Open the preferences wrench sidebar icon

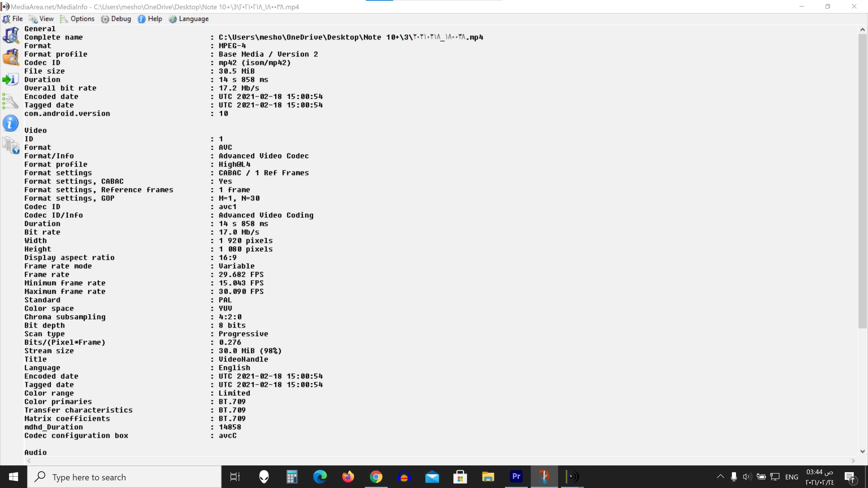click(x=10, y=101)
